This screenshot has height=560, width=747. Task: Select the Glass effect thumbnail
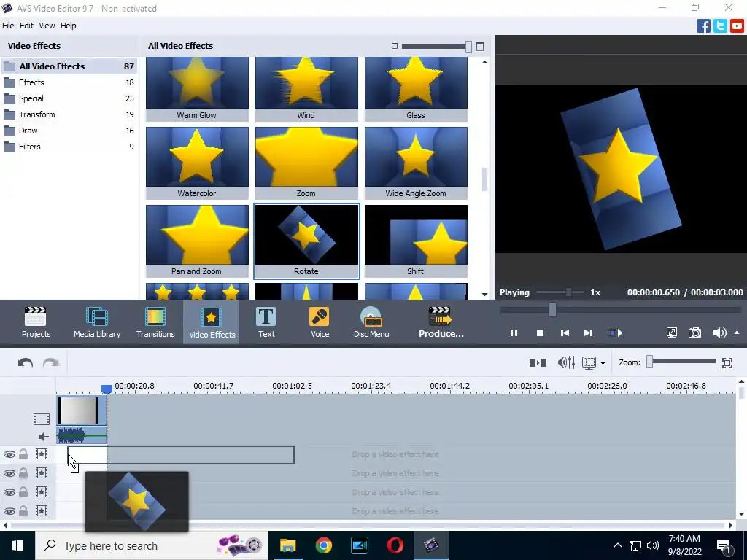[x=416, y=89]
